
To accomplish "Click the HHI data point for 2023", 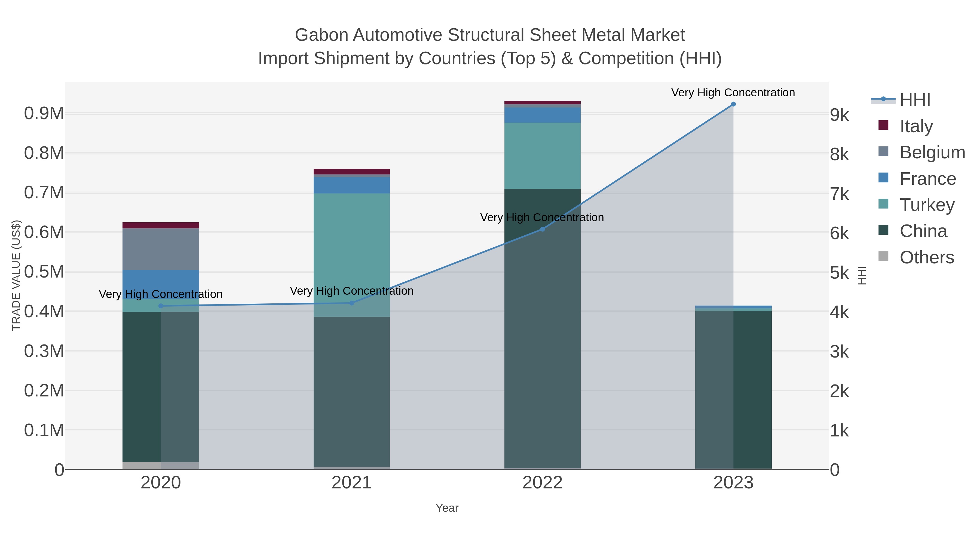I will [x=733, y=104].
